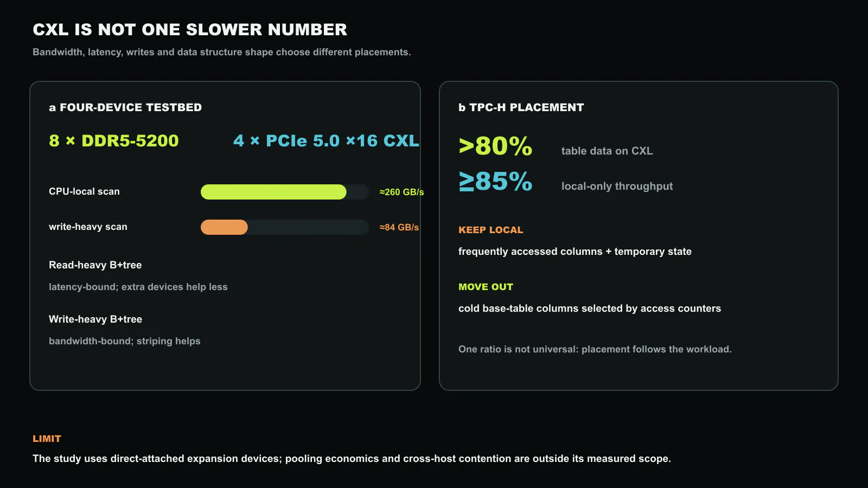
Task: Click the 'b TPC-H PLACEMENT' panel heading
Action: (x=521, y=107)
